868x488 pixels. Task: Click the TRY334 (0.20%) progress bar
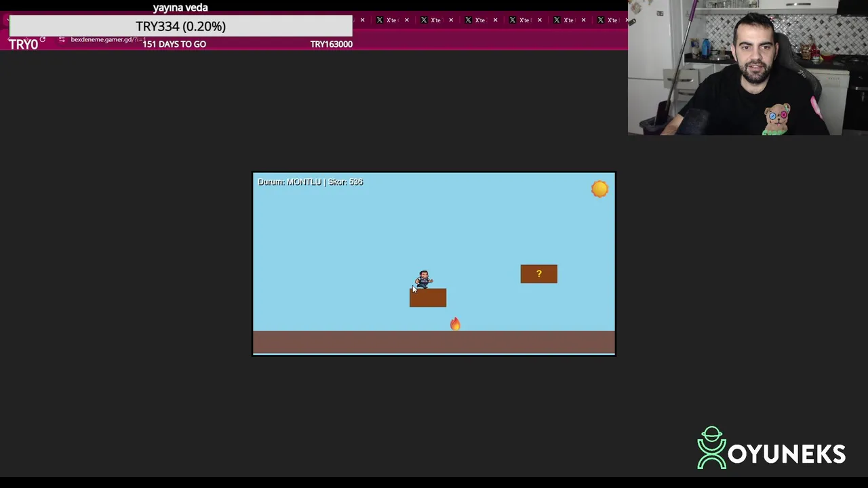(180, 26)
